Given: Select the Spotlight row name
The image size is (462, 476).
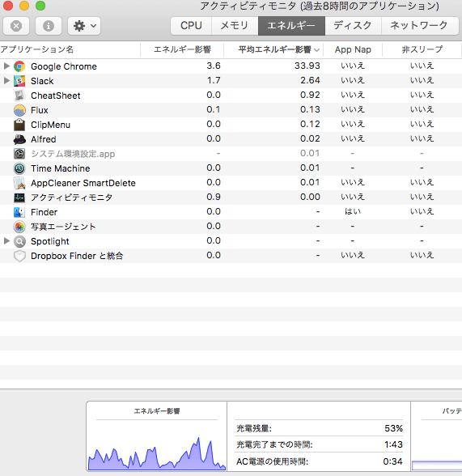Looking at the screenshot, I should (x=49, y=241).
